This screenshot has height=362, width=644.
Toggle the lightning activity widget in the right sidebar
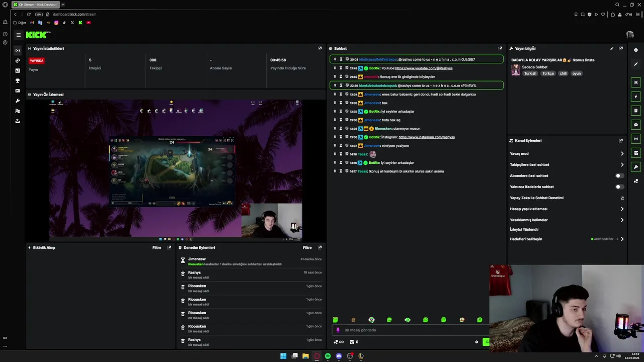(x=636, y=97)
